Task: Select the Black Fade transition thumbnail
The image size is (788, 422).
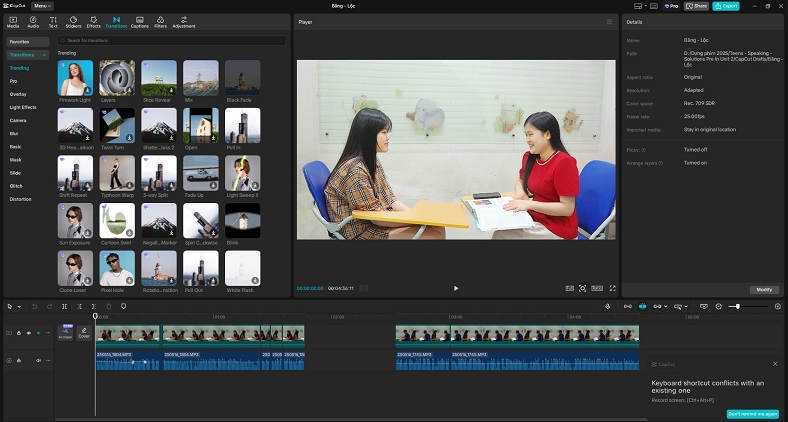Action: (243, 78)
